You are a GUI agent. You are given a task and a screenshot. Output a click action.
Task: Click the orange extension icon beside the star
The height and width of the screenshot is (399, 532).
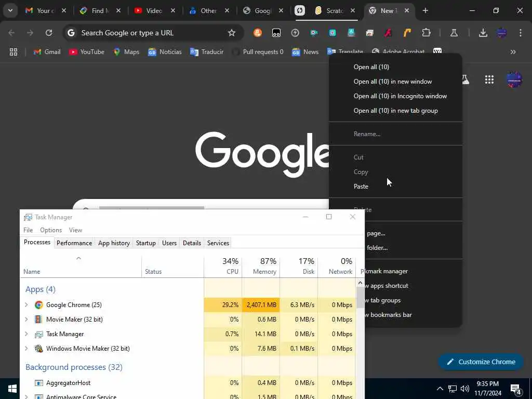point(258,33)
